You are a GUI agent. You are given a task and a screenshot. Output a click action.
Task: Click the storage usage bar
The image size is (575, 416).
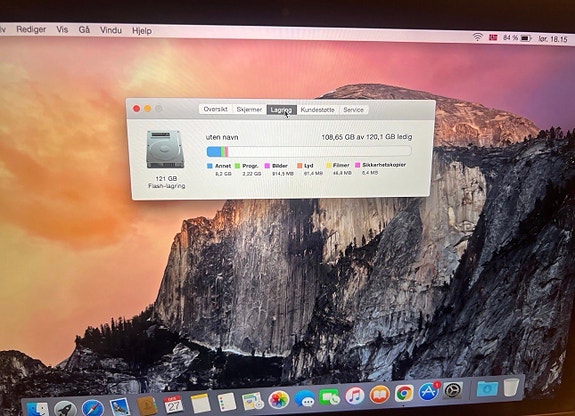[309, 151]
